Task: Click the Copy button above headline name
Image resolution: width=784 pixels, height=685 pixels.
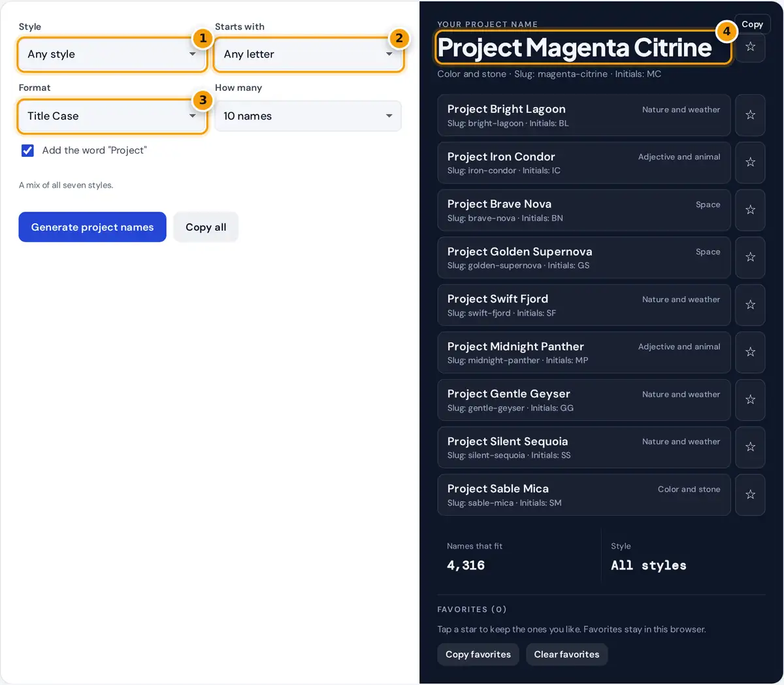Action: 753,24
